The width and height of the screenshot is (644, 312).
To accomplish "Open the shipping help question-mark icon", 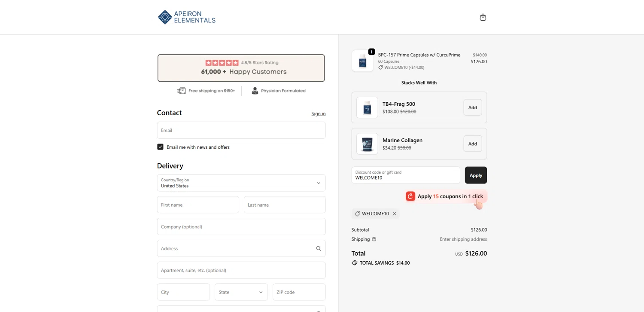I will [374, 239].
